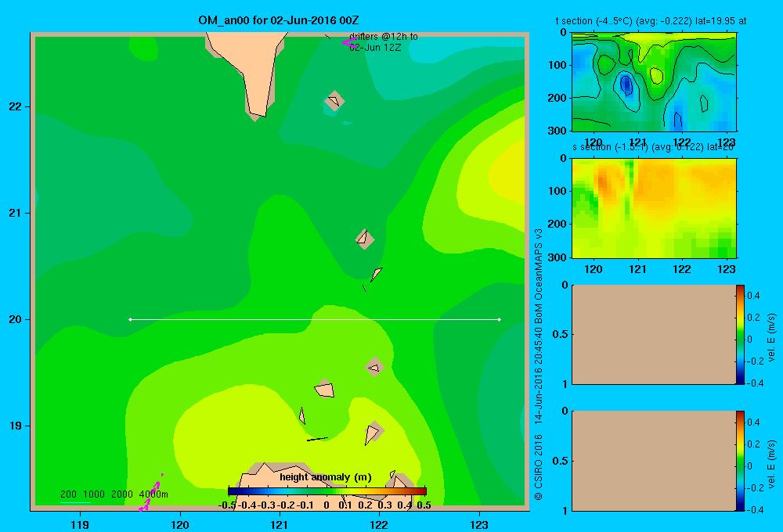Click the small island near latitude 20.75
This screenshot has width=783, height=532.
365,239
